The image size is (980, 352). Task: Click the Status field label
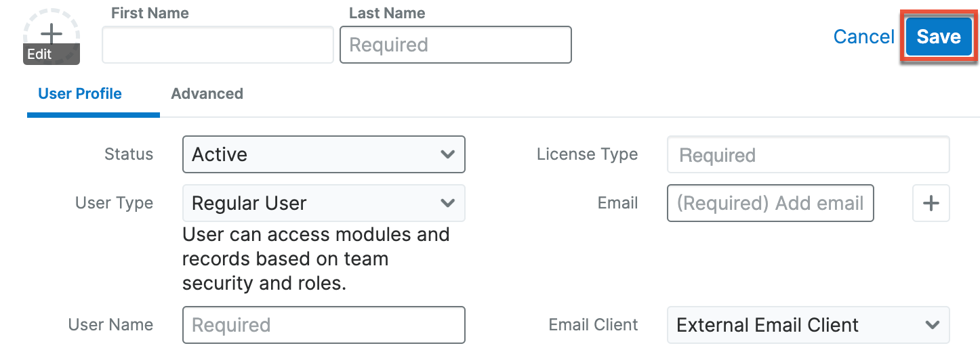(x=129, y=154)
